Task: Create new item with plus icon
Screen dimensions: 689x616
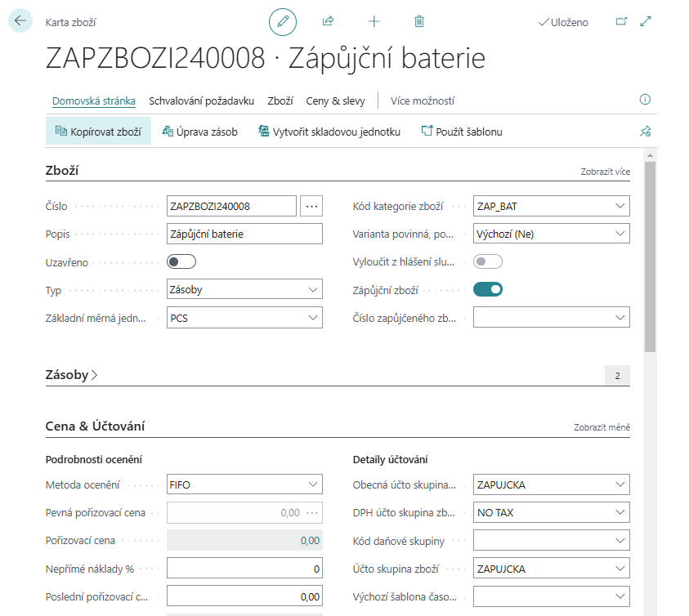Action: (374, 21)
